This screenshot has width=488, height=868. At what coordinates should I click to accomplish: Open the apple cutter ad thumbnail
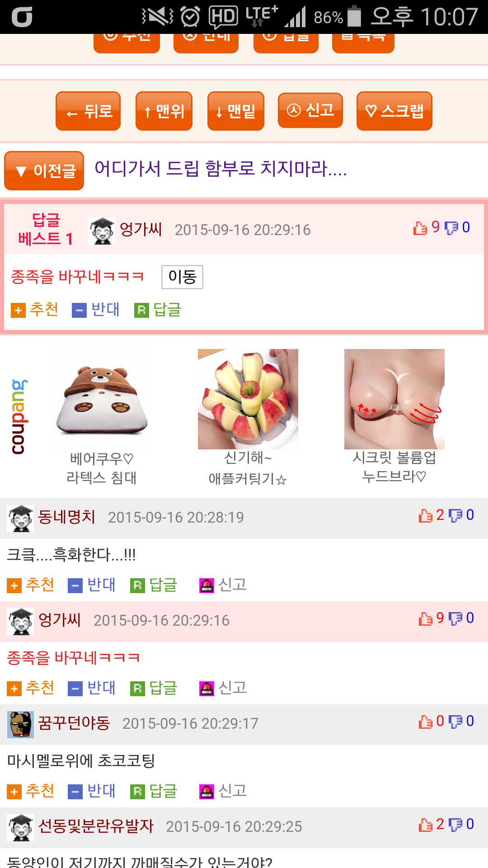pos(248,399)
